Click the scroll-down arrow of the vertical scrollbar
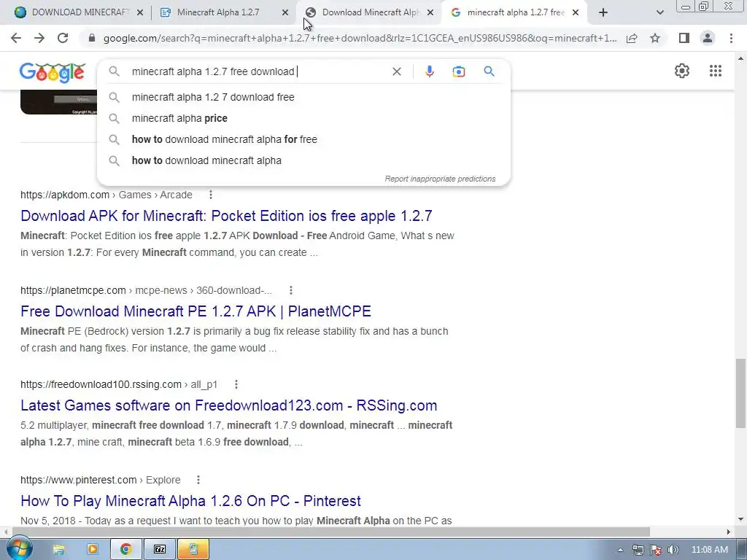The image size is (747, 560). pos(740,519)
